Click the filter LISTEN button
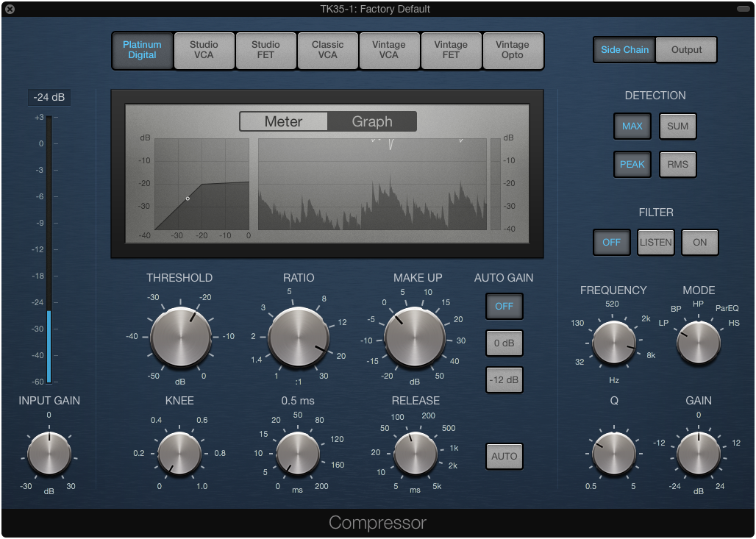756x539 pixels. point(656,242)
